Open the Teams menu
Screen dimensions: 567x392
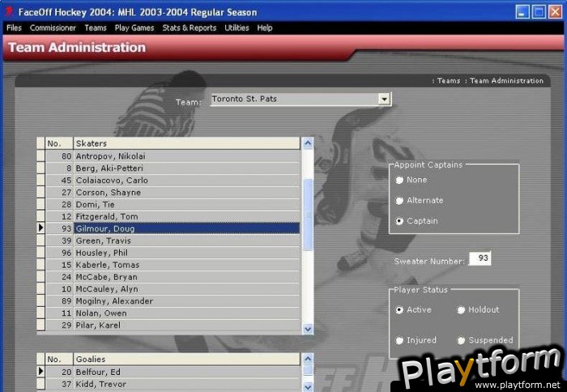[x=96, y=28]
